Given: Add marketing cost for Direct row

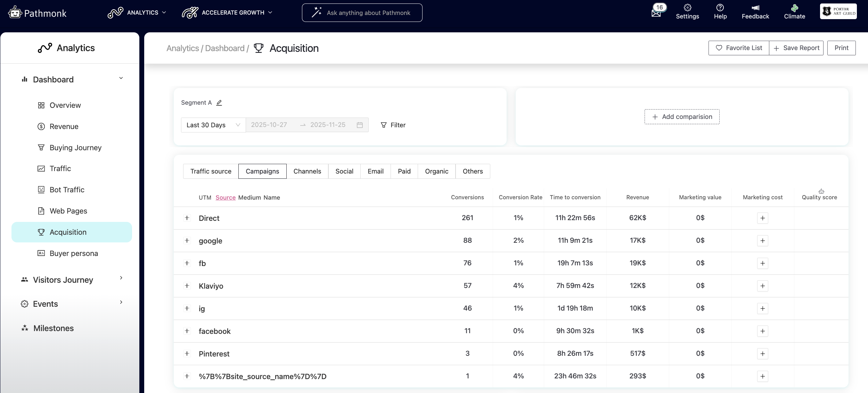Looking at the screenshot, I should [762, 218].
